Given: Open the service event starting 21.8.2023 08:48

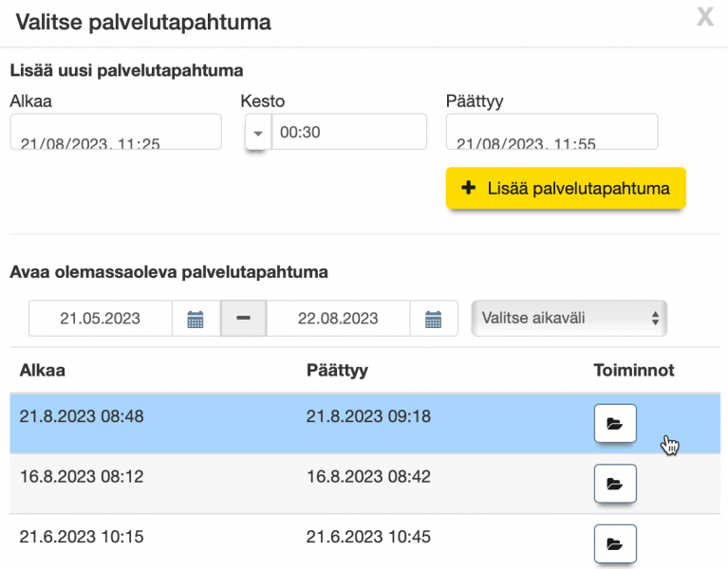Looking at the screenshot, I should pos(614,424).
